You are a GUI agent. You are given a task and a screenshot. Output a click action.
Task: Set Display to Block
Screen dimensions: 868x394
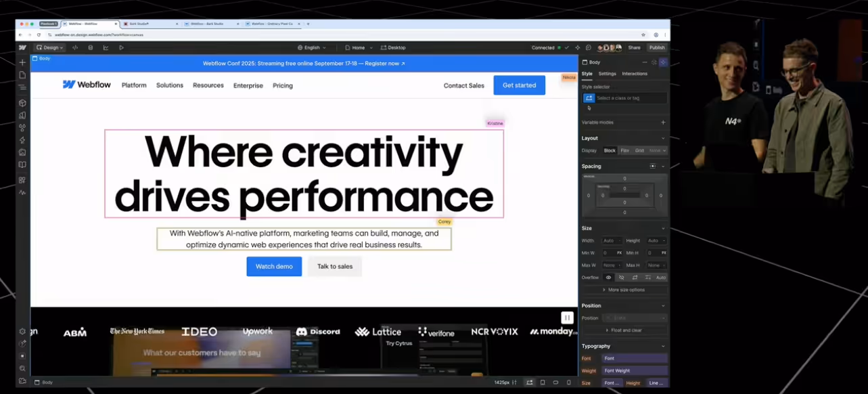pos(610,150)
